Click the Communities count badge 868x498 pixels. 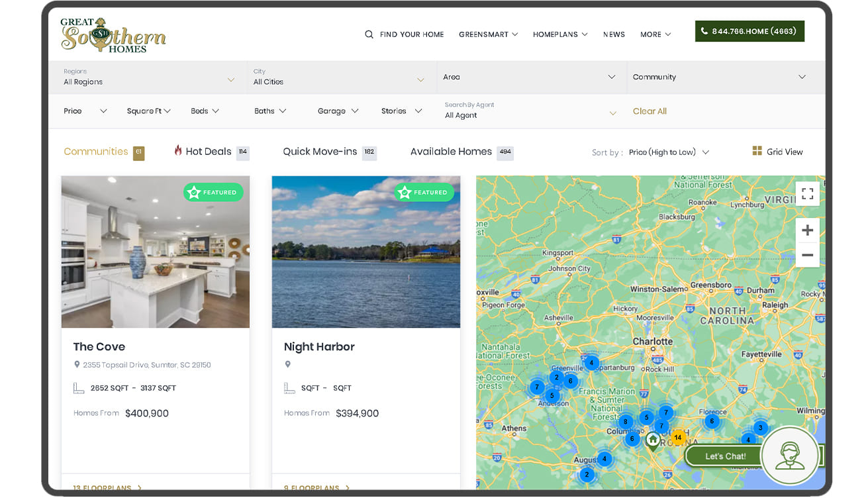138,152
